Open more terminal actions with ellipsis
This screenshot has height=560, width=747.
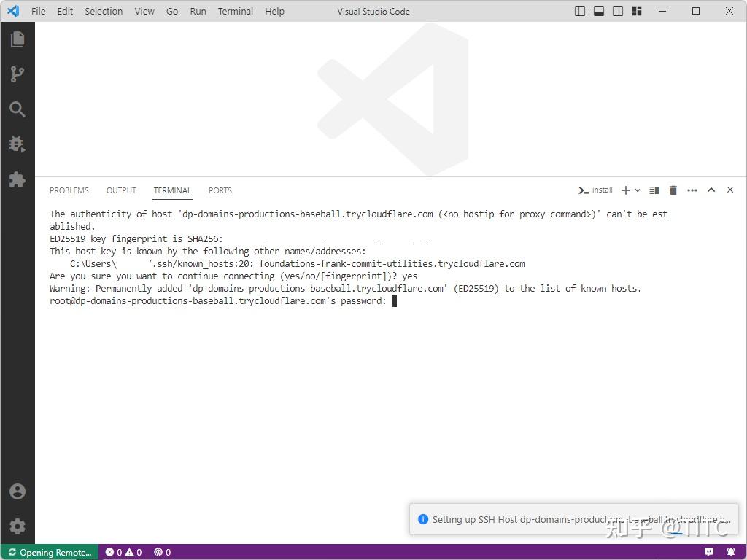point(692,190)
